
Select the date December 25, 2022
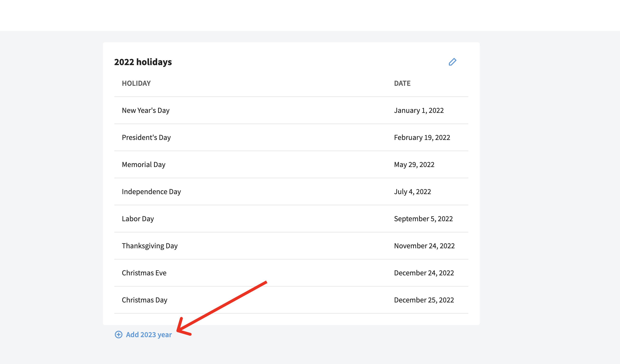pyautogui.click(x=424, y=300)
